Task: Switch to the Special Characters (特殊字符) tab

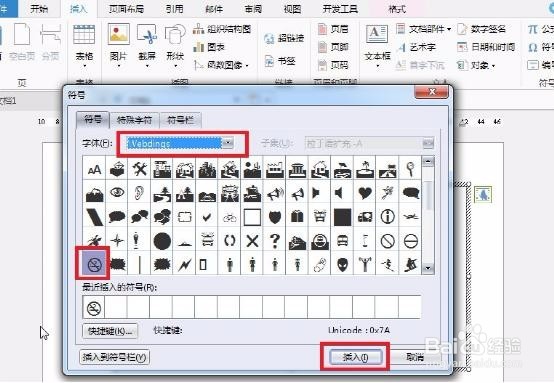Action: coord(134,120)
